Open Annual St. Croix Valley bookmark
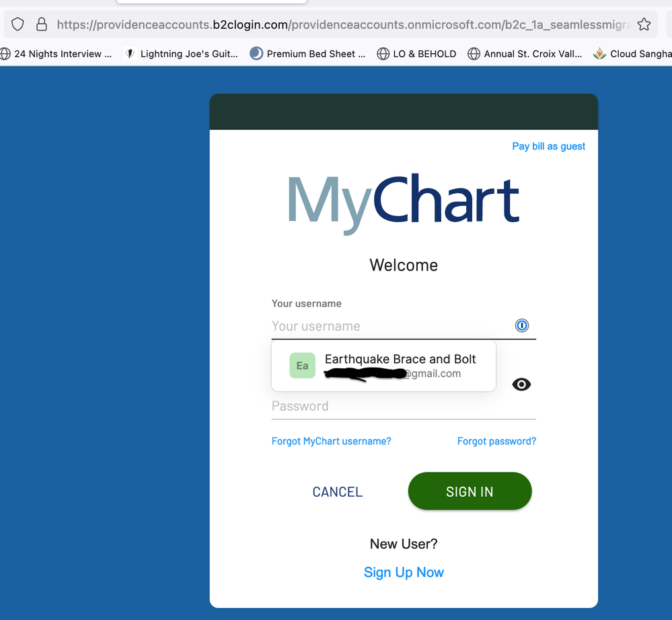Screen dimensions: 672x620 pyautogui.click(x=525, y=54)
